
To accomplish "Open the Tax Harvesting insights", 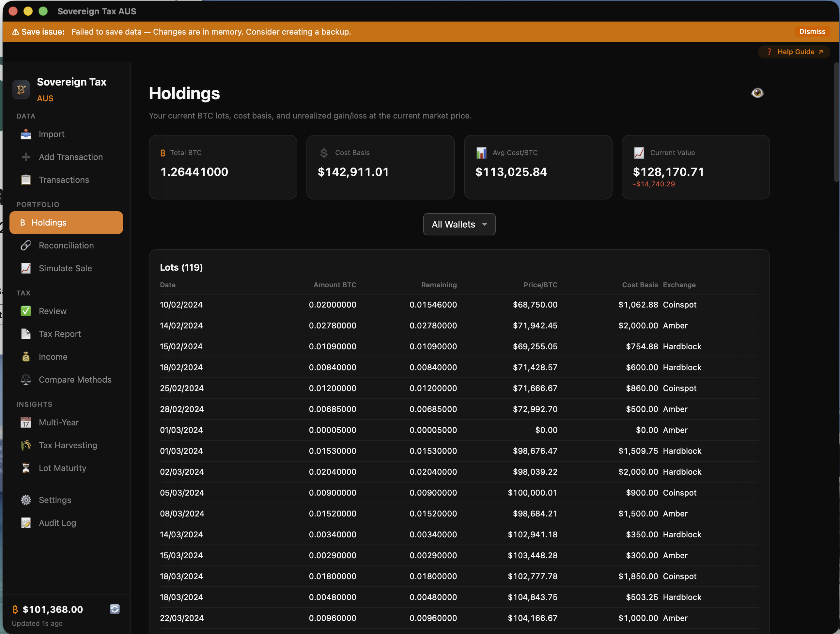I will [x=68, y=445].
